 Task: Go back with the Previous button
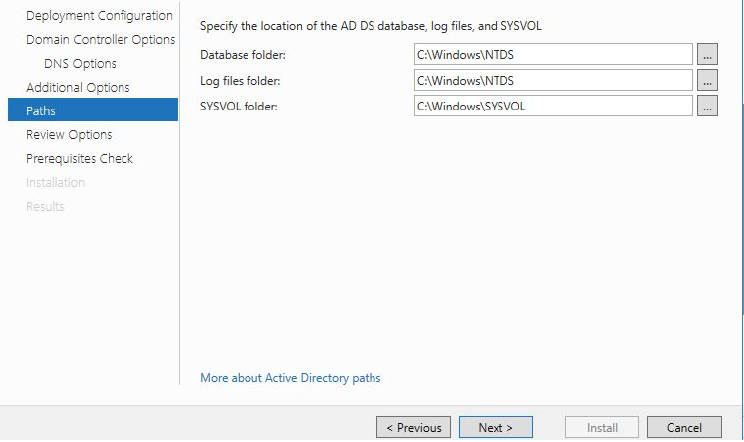(x=413, y=428)
